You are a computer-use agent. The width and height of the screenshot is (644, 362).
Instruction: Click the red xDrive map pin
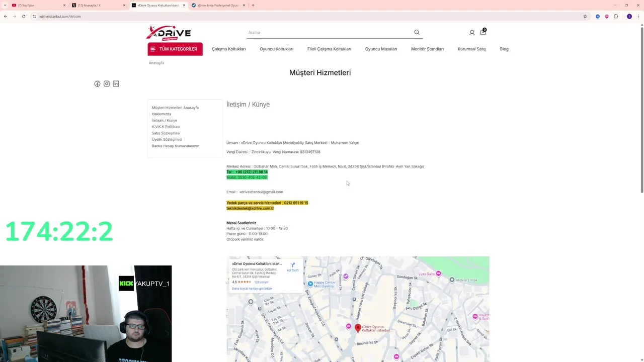[x=358, y=328]
